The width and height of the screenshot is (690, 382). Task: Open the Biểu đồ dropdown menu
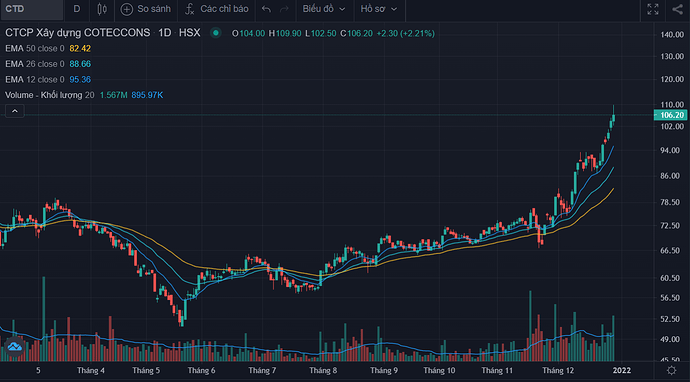pos(323,9)
